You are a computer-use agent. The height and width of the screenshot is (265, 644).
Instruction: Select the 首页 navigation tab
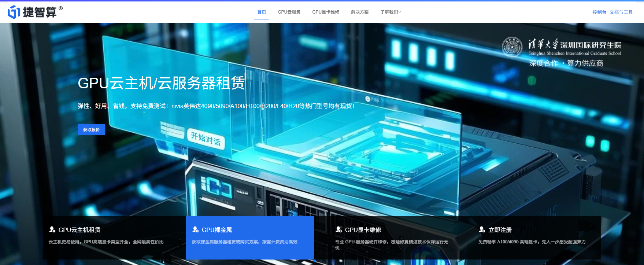(x=262, y=12)
